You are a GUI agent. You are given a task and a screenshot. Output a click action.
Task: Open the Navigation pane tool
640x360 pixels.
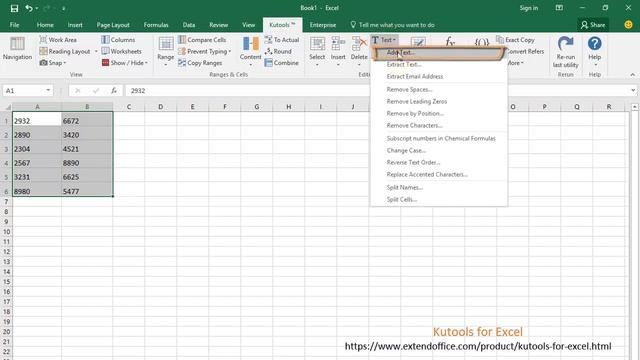click(x=17, y=49)
